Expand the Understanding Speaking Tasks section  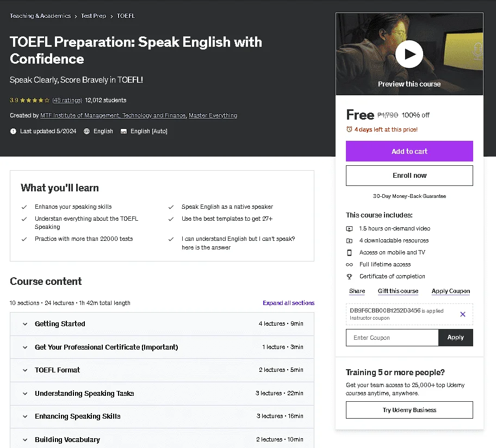(162, 393)
